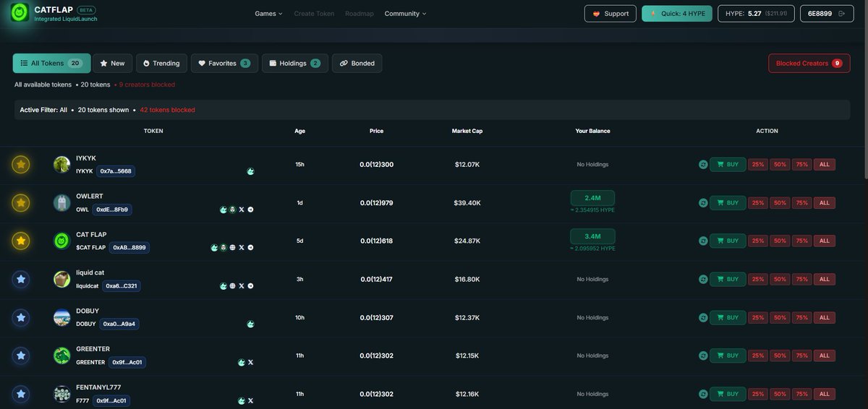Image resolution: width=868 pixels, height=409 pixels.
Task: Refresh balance icon on OWLERT row
Action: [x=702, y=203]
